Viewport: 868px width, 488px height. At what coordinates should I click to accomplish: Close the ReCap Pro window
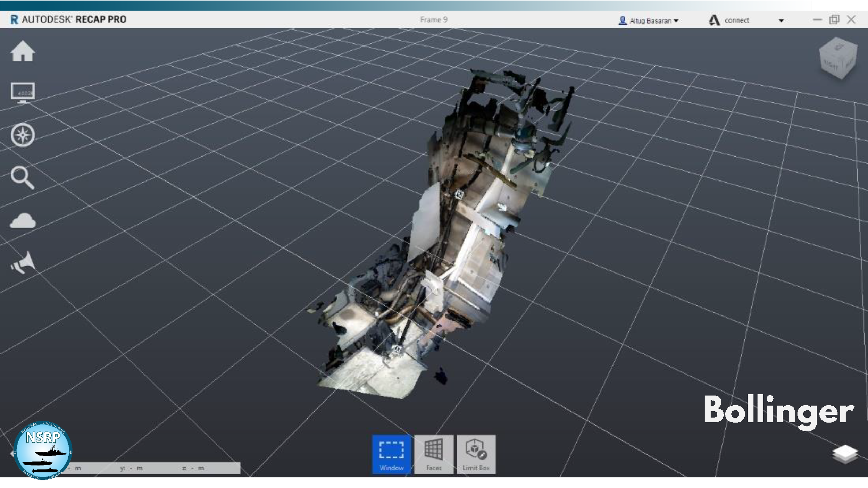[851, 19]
